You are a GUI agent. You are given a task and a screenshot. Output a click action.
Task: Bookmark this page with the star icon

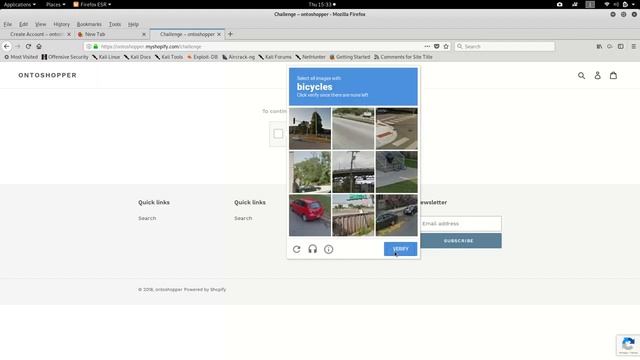pyautogui.click(x=446, y=47)
